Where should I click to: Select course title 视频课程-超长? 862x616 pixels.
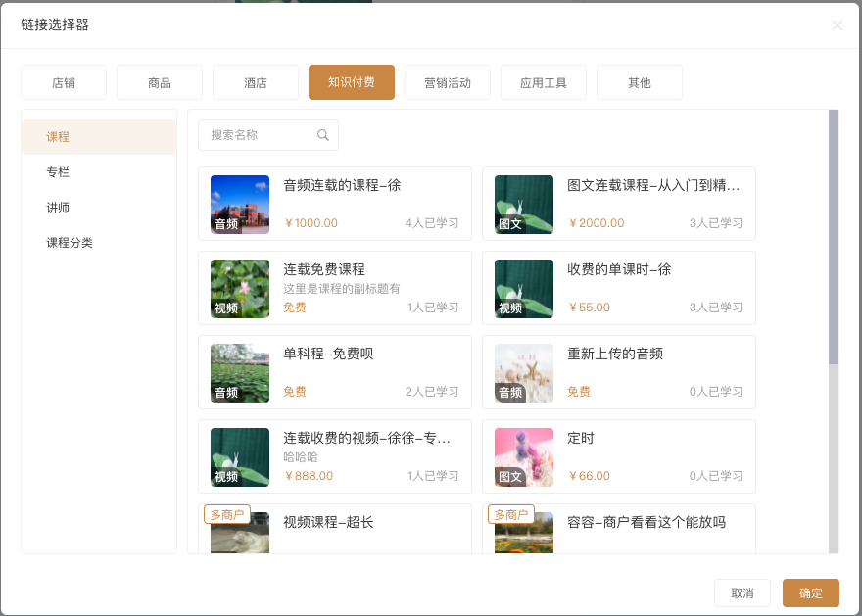328,522
